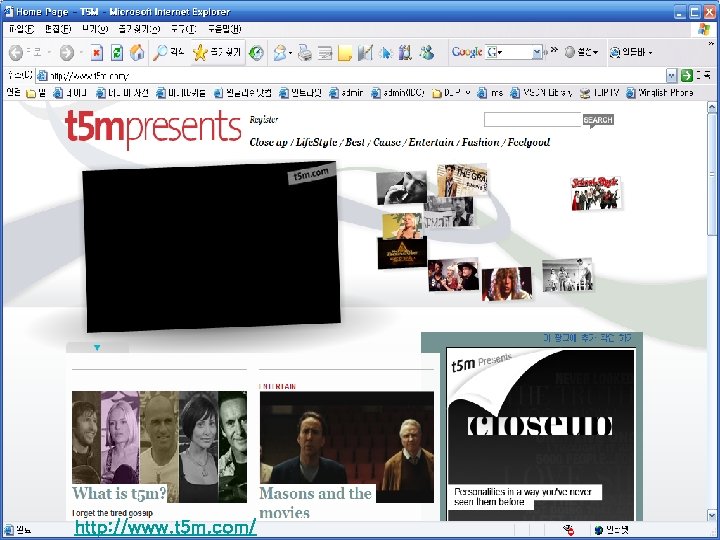Viewport: 720px width, 540px height.
Task: Open the 'Minglish Phone' favorites link
Action: pyautogui.click(x=660, y=93)
